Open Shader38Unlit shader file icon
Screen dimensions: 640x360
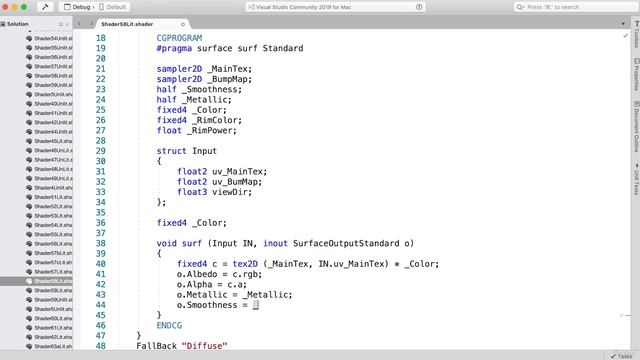pyautogui.click(x=29, y=76)
